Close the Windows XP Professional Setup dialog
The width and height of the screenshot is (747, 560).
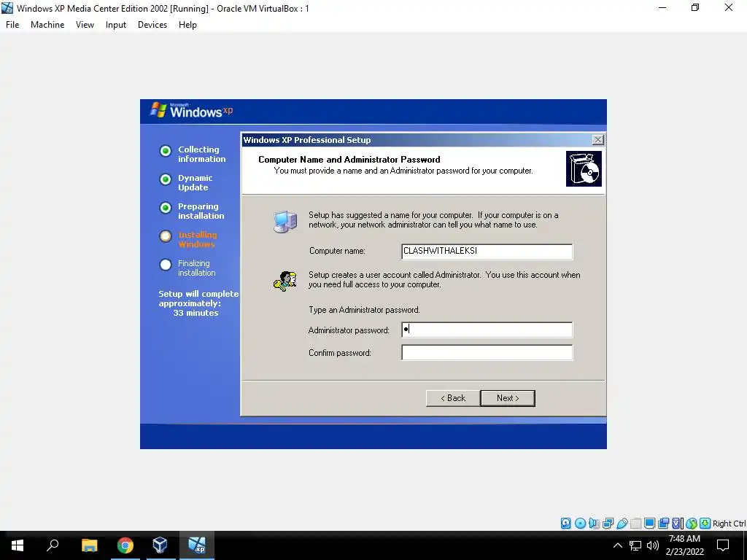click(x=597, y=139)
